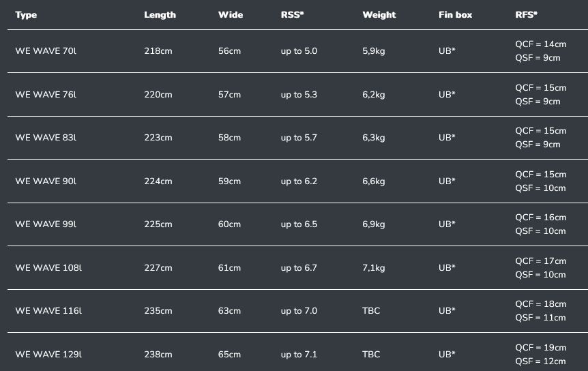Click the Fin box column header
This screenshot has height=371, width=588.
(x=455, y=15)
